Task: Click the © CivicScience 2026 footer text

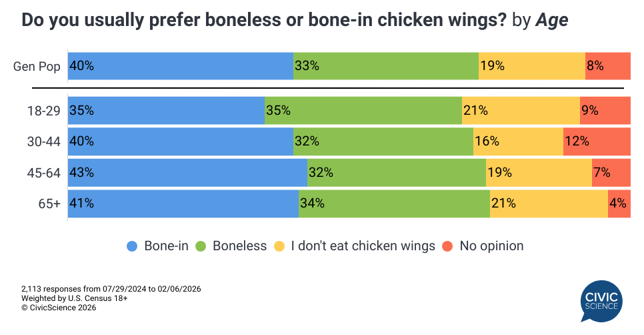Action: (59, 308)
